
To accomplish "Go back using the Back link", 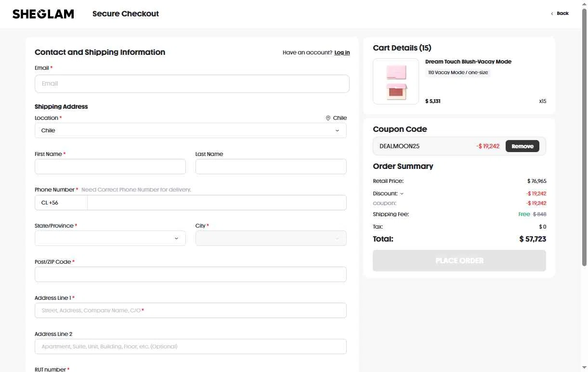I will [560, 13].
